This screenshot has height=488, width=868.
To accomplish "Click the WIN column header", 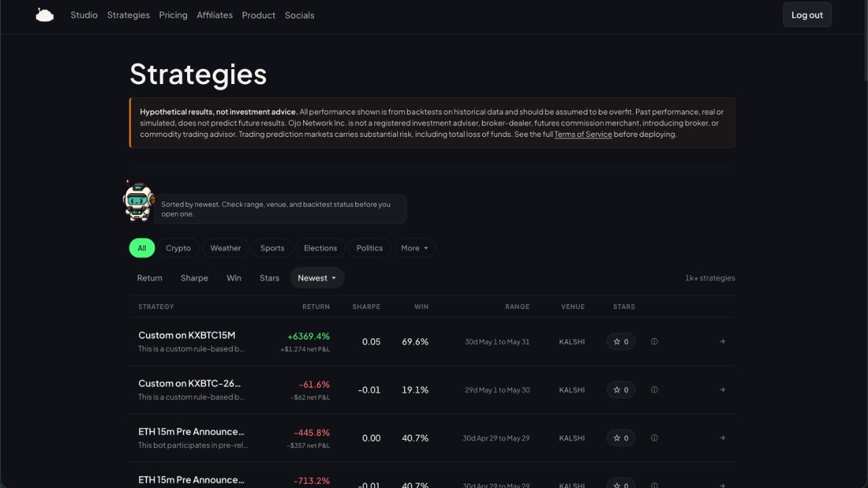I will click(422, 307).
